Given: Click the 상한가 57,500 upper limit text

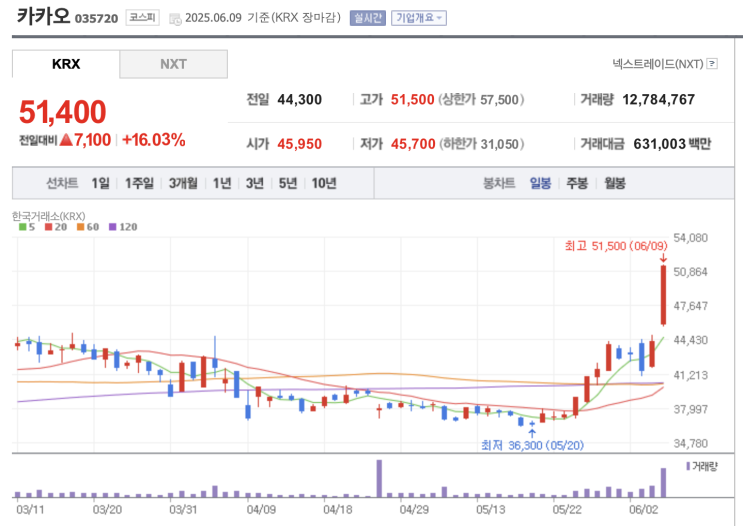Looking at the screenshot, I should pyautogui.click(x=481, y=100).
